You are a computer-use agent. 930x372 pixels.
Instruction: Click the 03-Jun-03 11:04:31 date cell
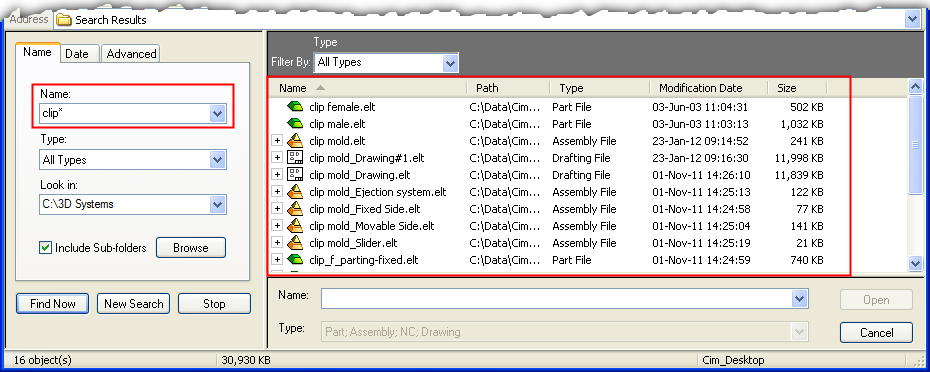coord(700,107)
